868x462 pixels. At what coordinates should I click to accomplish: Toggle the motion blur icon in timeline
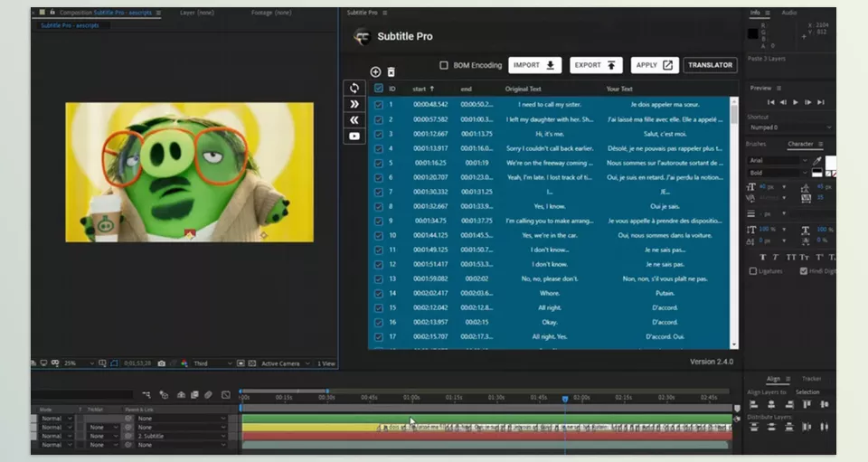208,394
